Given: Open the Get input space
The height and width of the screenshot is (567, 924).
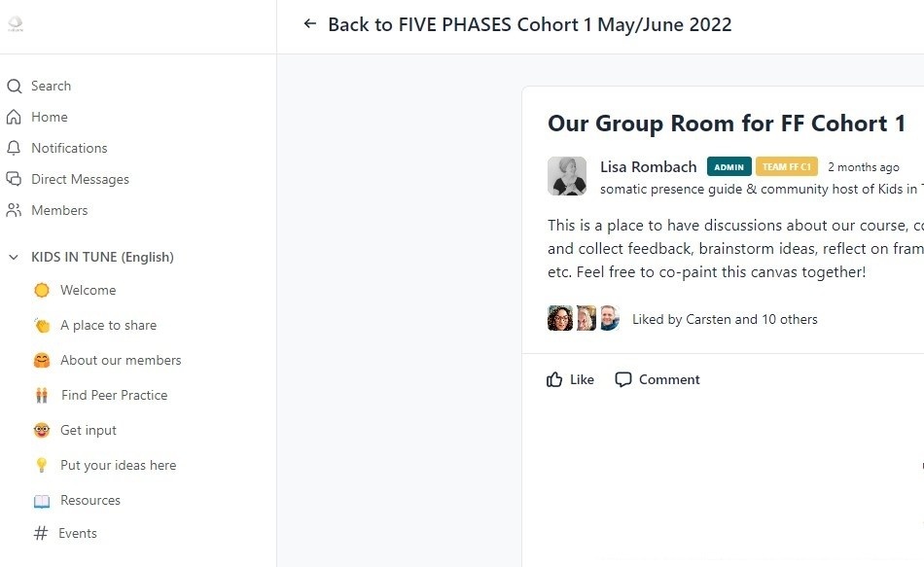Looking at the screenshot, I should pos(88,430).
